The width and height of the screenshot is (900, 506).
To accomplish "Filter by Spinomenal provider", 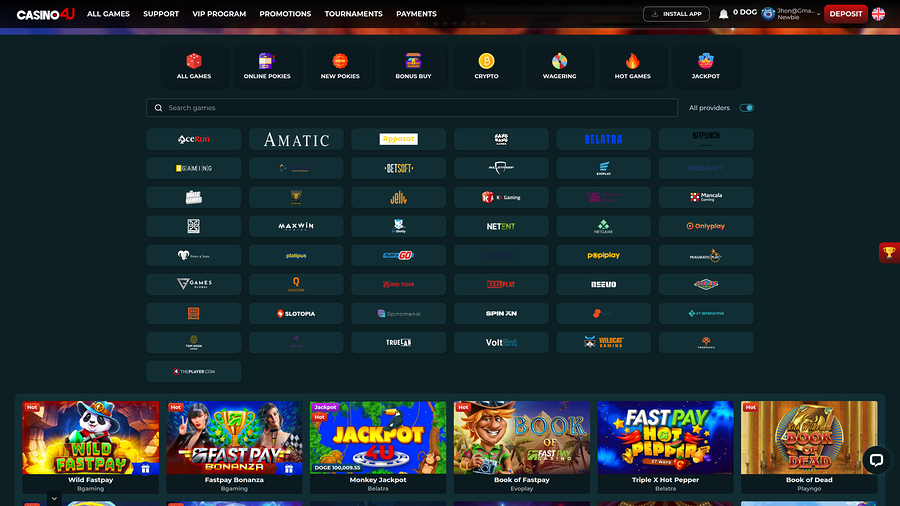I will 398,313.
